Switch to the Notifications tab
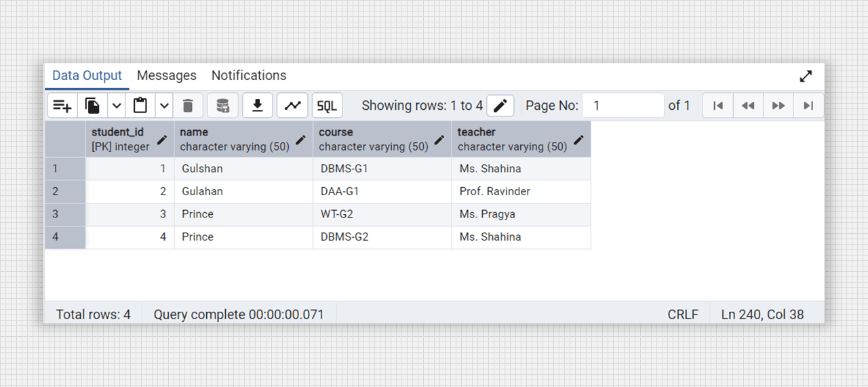This screenshot has width=868, height=387. (249, 76)
